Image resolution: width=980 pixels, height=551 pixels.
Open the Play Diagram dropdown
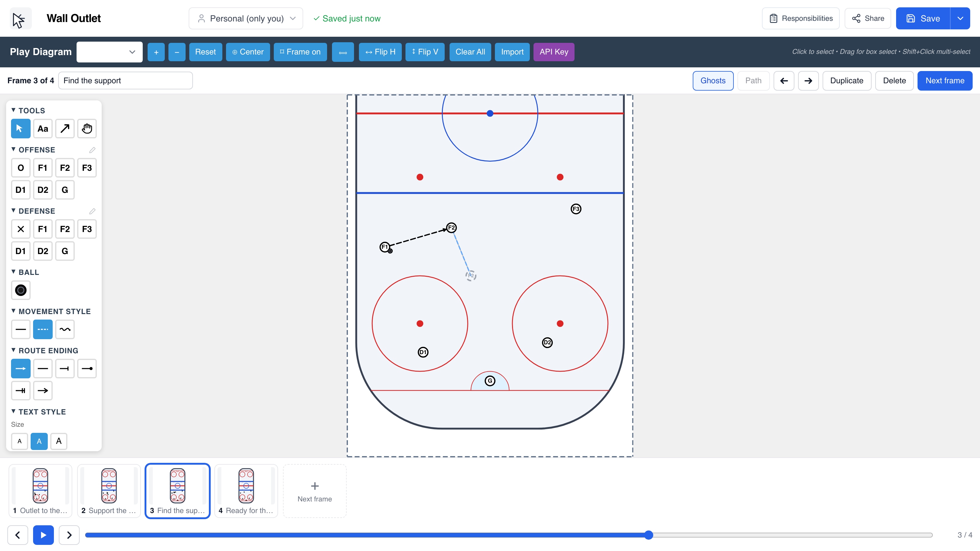(110, 52)
